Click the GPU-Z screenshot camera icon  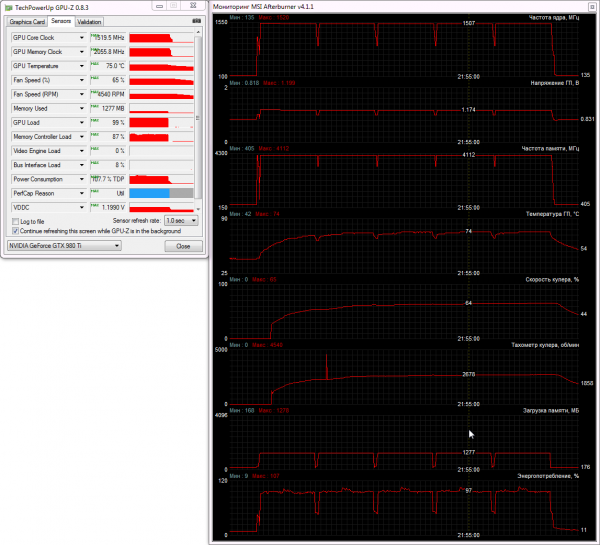[196, 21]
